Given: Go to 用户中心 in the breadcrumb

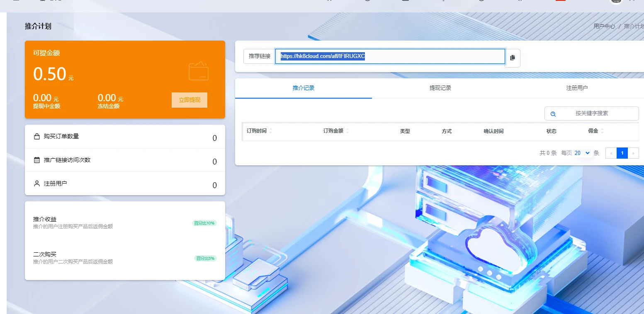Looking at the screenshot, I should click(604, 26).
